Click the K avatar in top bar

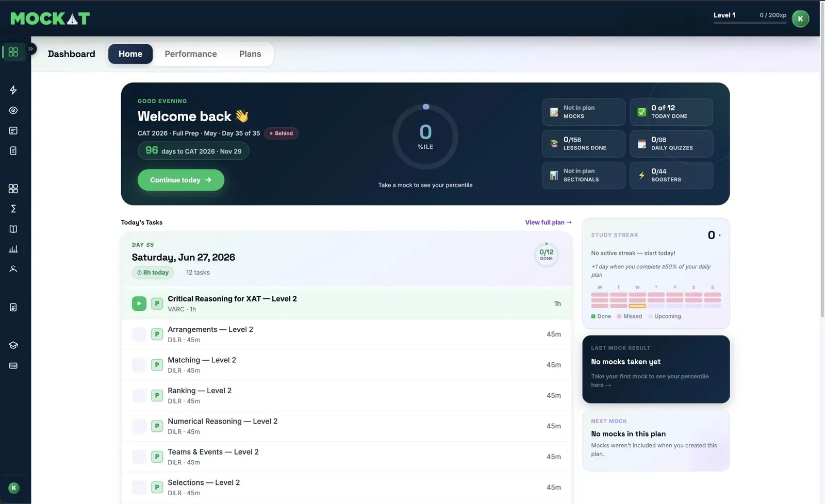click(x=800, y=19)
